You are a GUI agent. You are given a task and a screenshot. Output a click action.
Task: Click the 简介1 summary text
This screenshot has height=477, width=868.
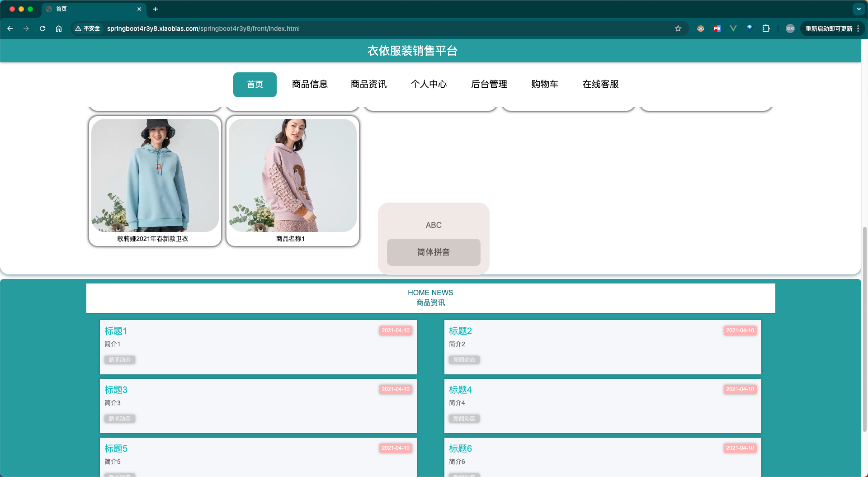click(x=113, y=344)
